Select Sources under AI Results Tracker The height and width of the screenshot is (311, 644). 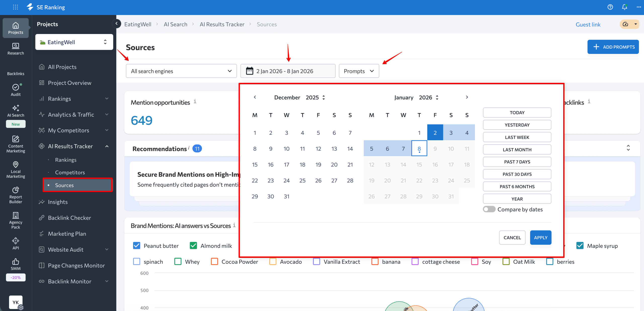[64, 185]
